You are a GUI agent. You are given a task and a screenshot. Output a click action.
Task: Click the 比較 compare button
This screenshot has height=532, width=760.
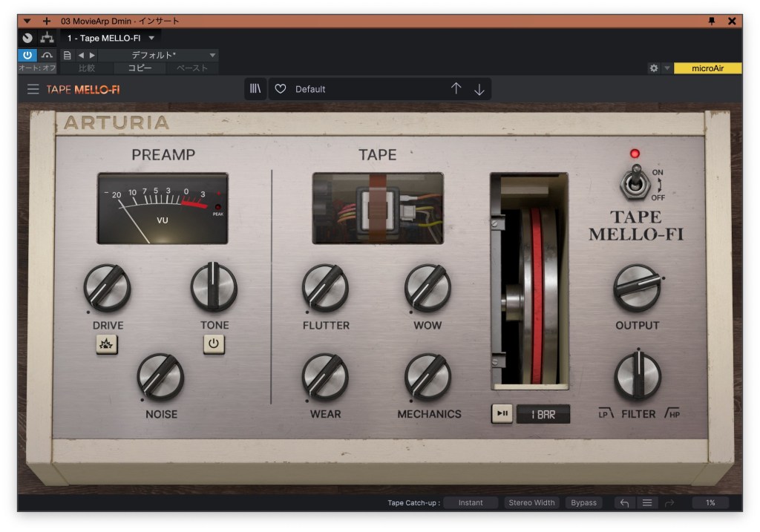[x=87, y=68]
